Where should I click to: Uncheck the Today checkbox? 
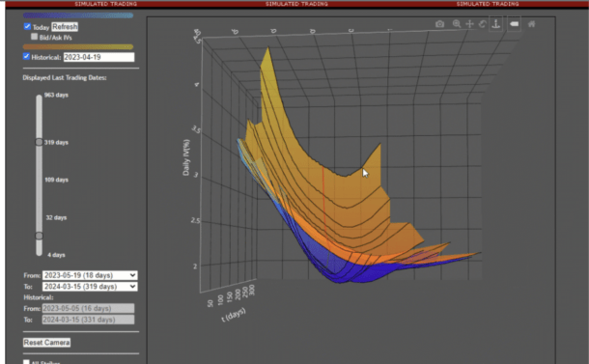pos(27,26)
